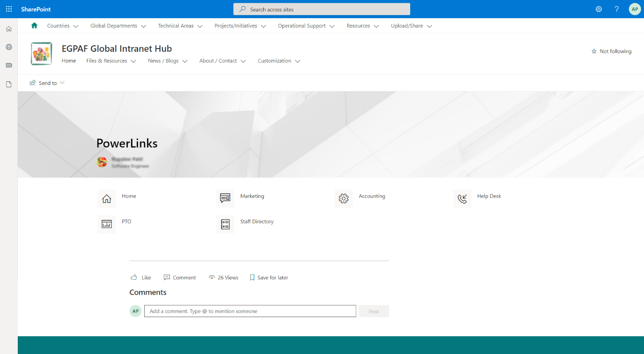
Task: Click the green hub home icon
Action: (34, 26)
